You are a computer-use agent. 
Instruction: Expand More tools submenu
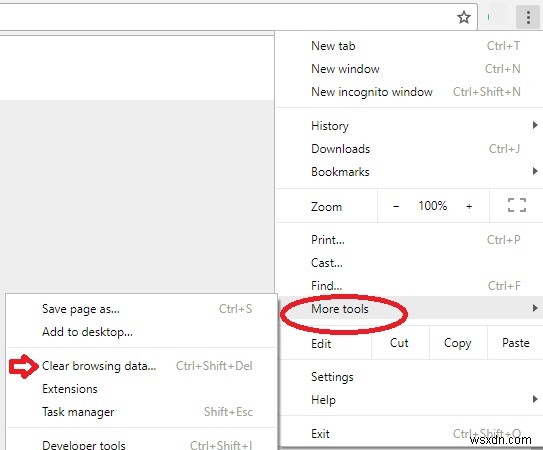pos(410,308)
